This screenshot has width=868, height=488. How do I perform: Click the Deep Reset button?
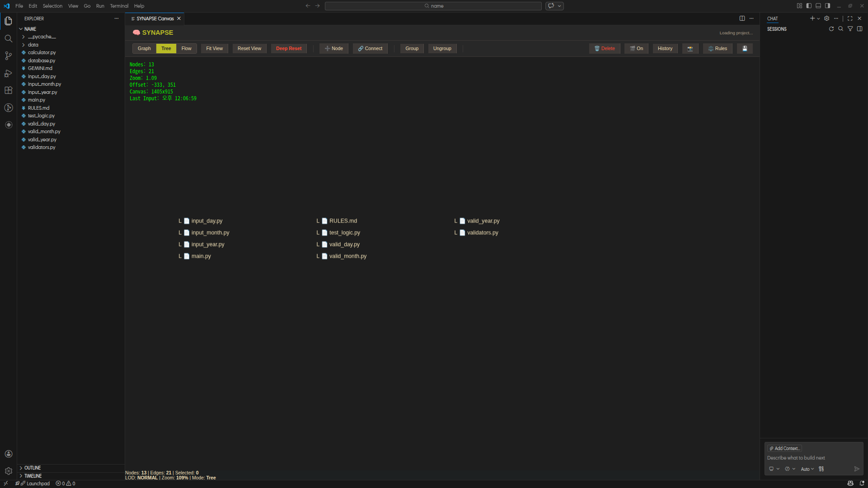289,49
